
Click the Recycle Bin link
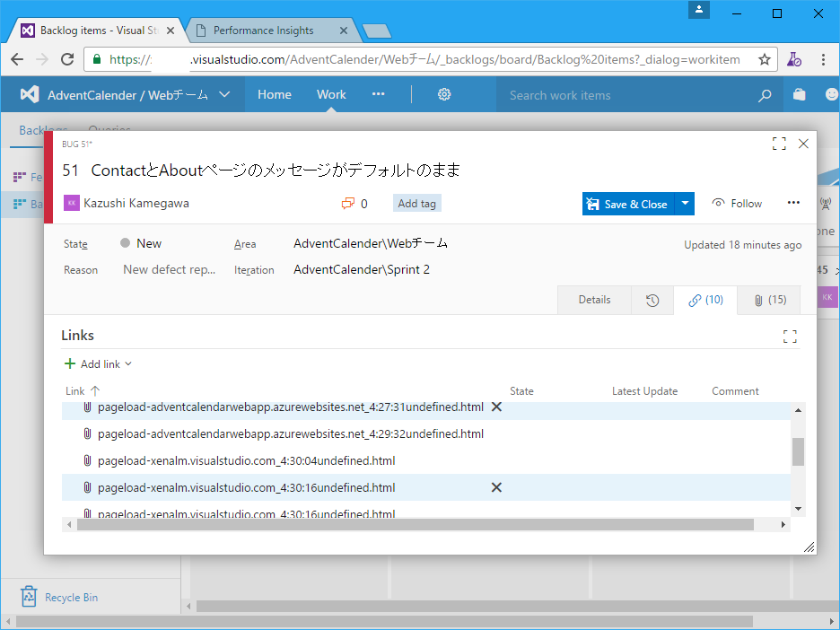point(71,598)
